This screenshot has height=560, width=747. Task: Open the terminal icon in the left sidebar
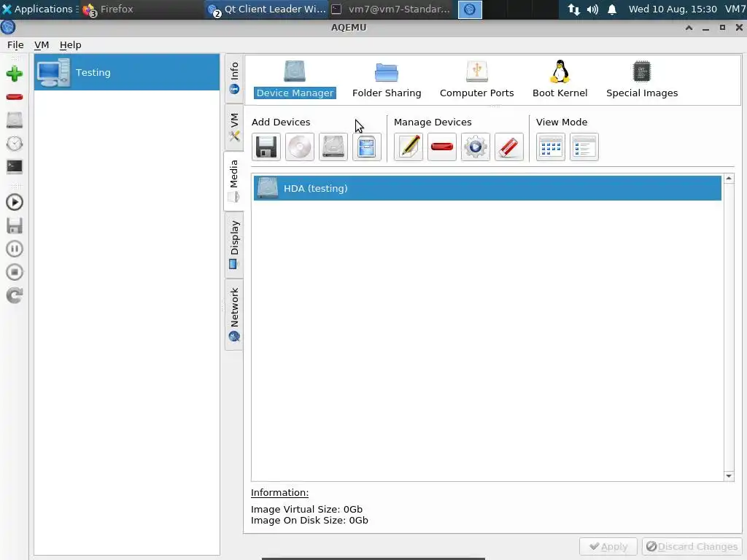15,166
